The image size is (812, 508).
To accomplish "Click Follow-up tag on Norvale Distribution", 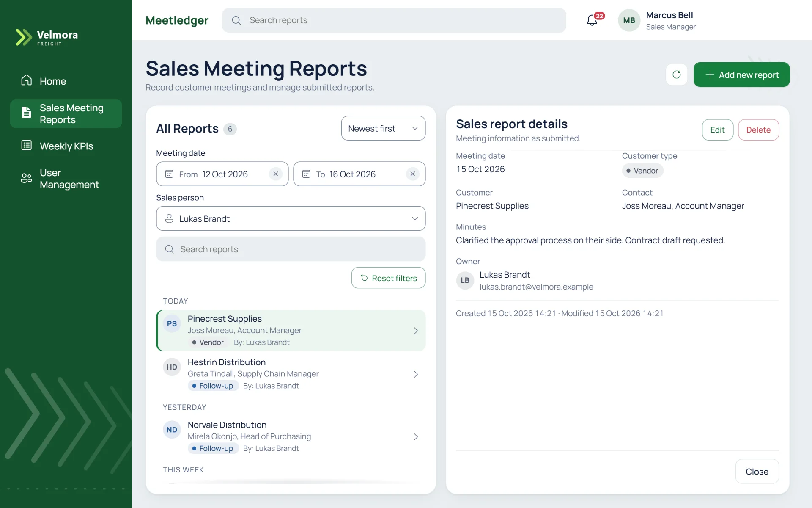I will (x=213, y=448).
